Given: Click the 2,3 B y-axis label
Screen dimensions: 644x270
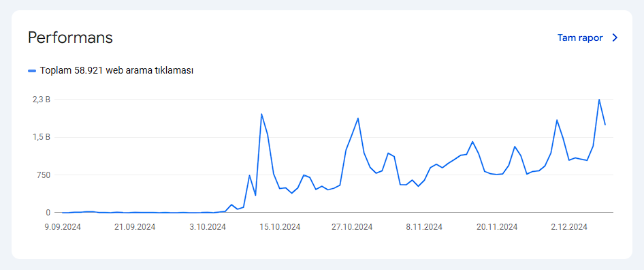Looking at the screenshot, I should coord(42,99).
